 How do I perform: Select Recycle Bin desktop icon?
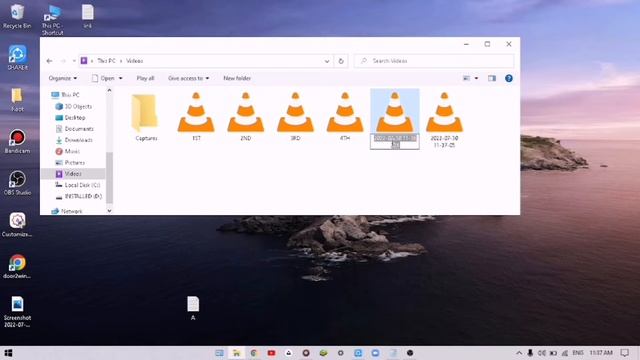pos(17,16)
